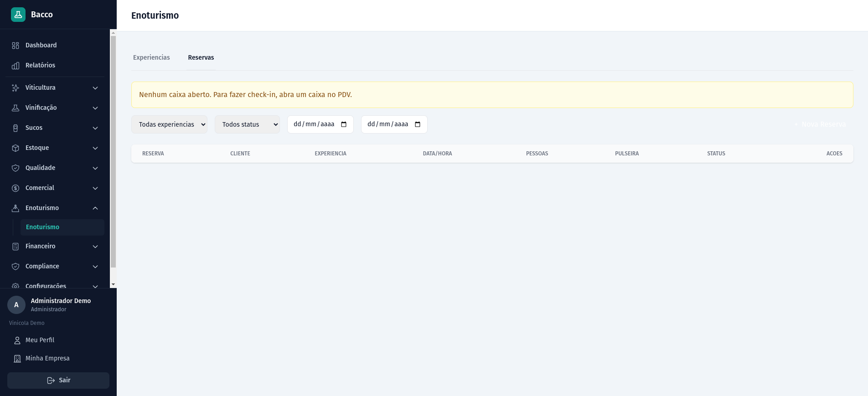Expand the Vinificação chevron
This screenshot has width=868, height=396.
click(95, 108)
